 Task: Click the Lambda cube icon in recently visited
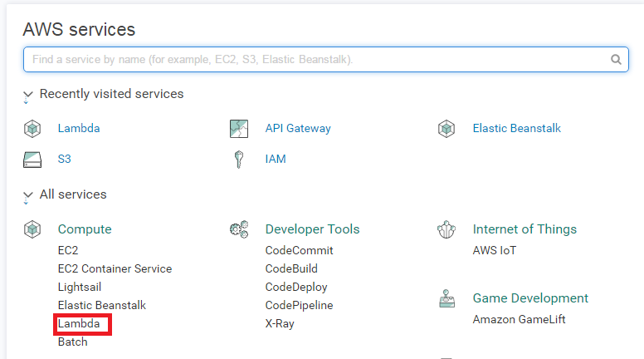click(32, 129)
